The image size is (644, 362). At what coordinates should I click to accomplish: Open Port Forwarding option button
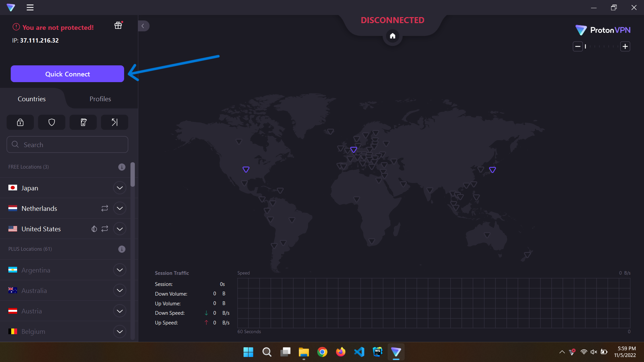(114, 122)
